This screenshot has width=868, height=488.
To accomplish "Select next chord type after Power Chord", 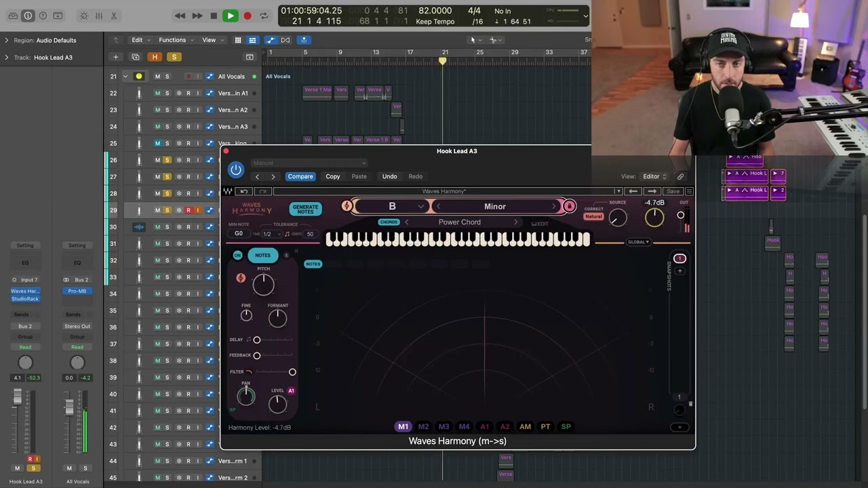I will click(x=515, y=222).
